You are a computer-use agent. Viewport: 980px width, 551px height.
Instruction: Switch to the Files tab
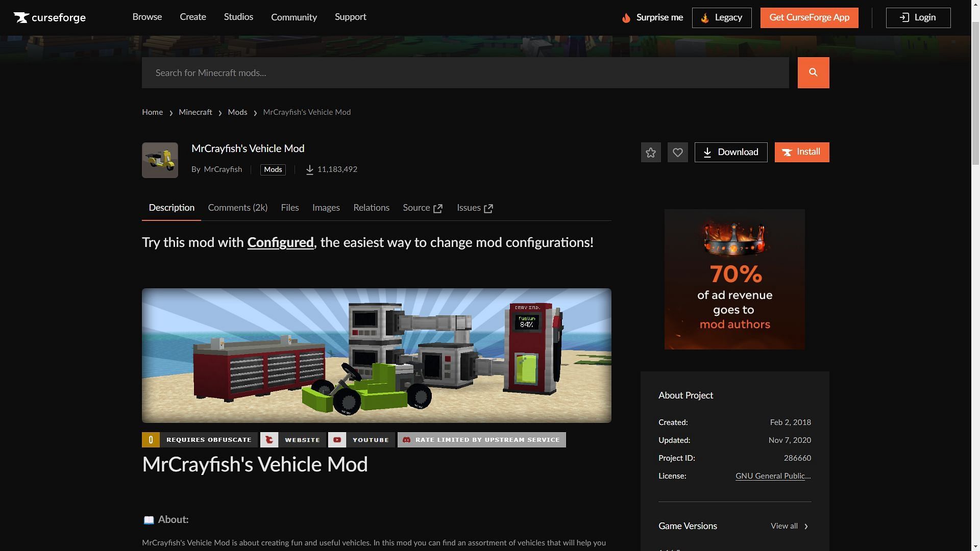coord(290,208)
